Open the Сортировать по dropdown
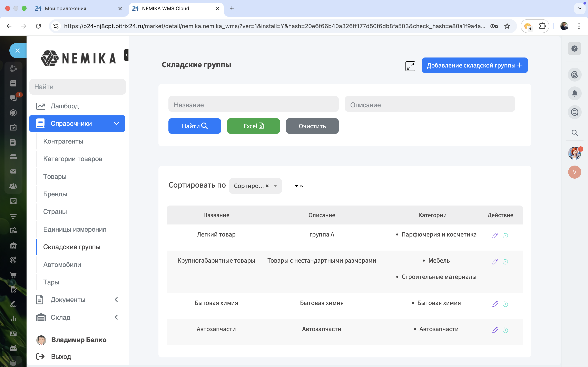The height and width of the screenshot is (367, 588). point(275,186)
